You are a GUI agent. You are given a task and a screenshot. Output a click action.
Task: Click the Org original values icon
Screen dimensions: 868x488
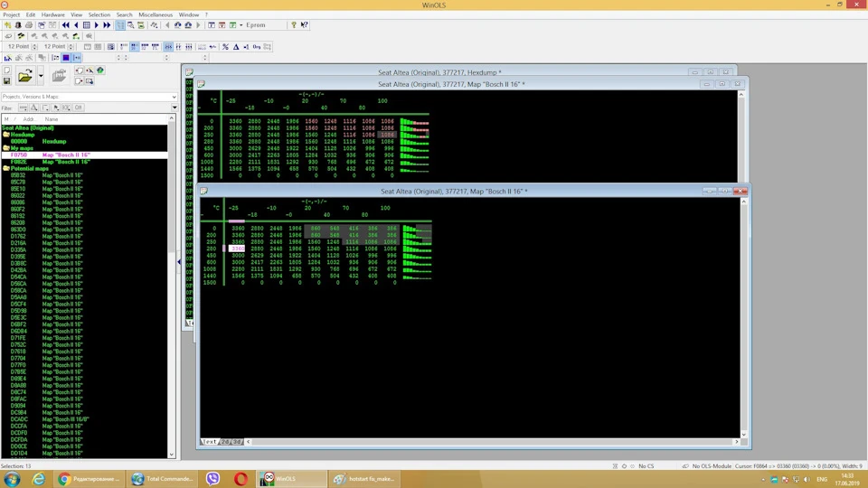(256, 46)
